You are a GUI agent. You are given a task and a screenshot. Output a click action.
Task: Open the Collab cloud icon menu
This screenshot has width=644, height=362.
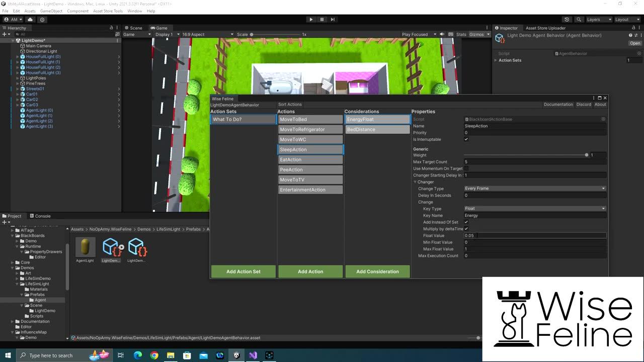[29, 19]
